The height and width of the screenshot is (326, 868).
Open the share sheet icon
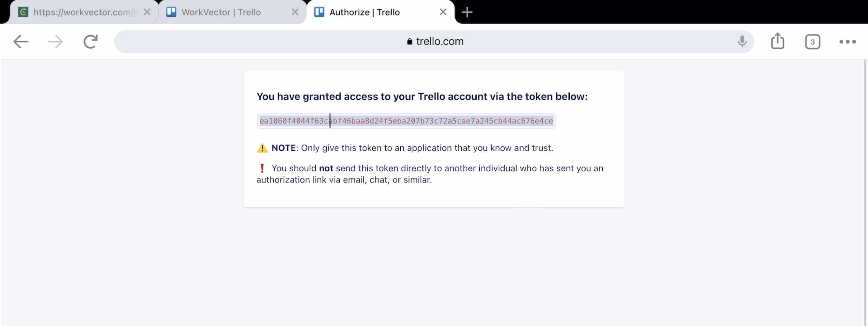(777, 41)
